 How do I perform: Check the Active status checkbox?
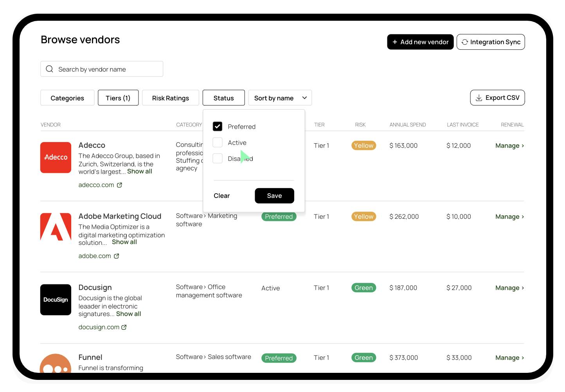pos(218,142)
